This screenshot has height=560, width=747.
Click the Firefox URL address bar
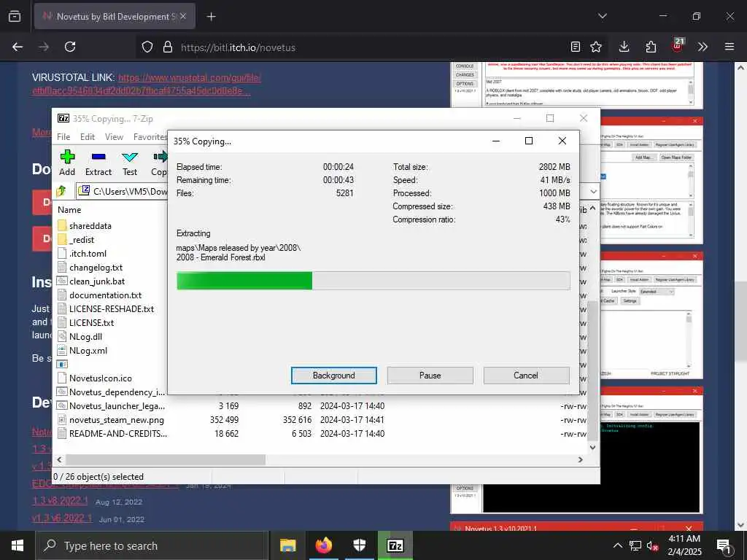point(371,47)
